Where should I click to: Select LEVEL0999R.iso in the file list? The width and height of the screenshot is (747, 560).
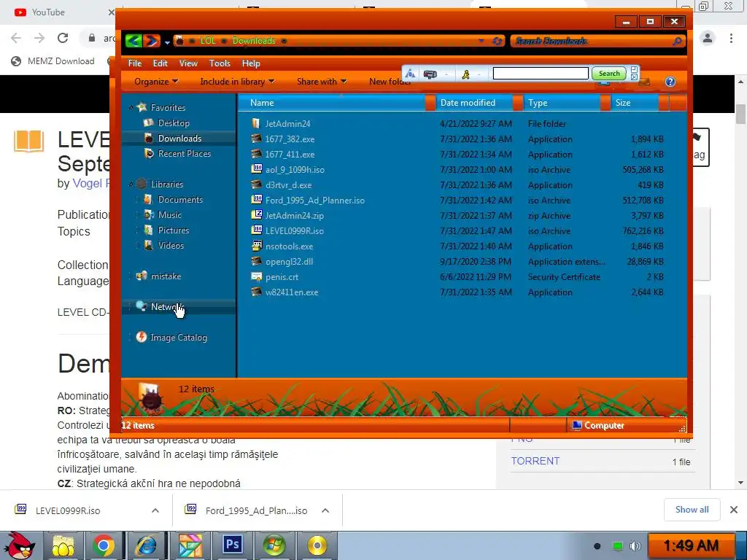[x=295, y=231]
